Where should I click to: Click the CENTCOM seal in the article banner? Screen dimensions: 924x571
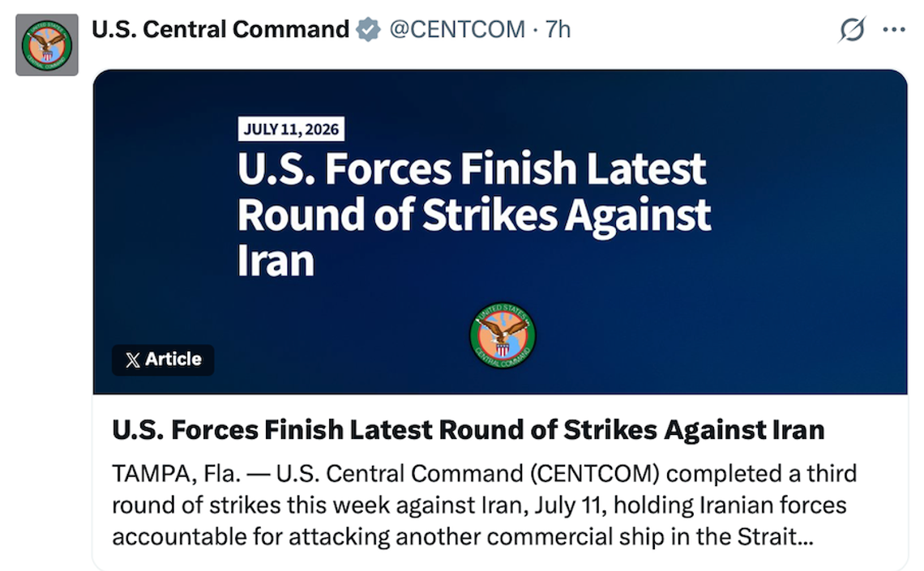coord(502,335)
